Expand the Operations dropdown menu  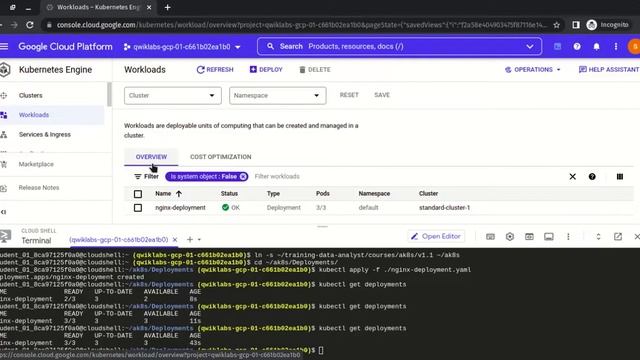[x=533, y=70]
